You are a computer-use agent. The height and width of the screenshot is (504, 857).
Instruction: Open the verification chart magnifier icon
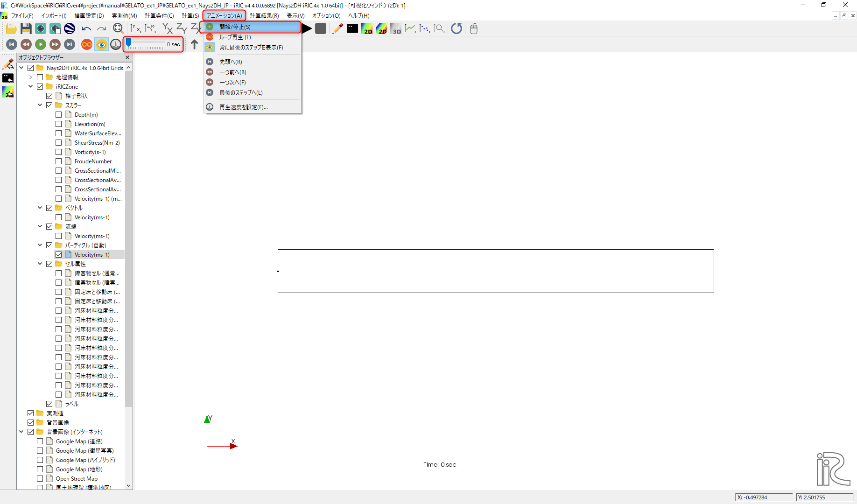(x=439, y=29)
